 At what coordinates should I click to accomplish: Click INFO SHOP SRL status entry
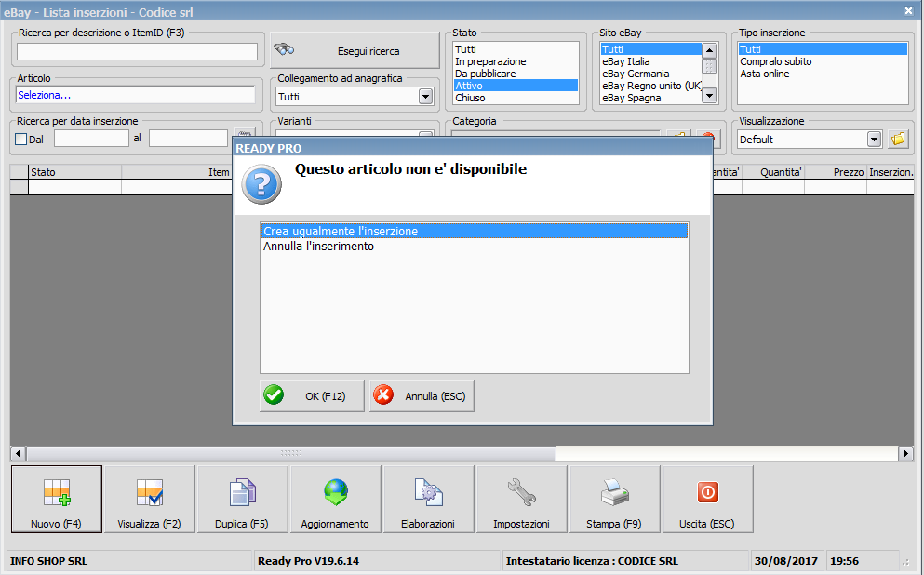pyautogui.click(x=49, y=561)
